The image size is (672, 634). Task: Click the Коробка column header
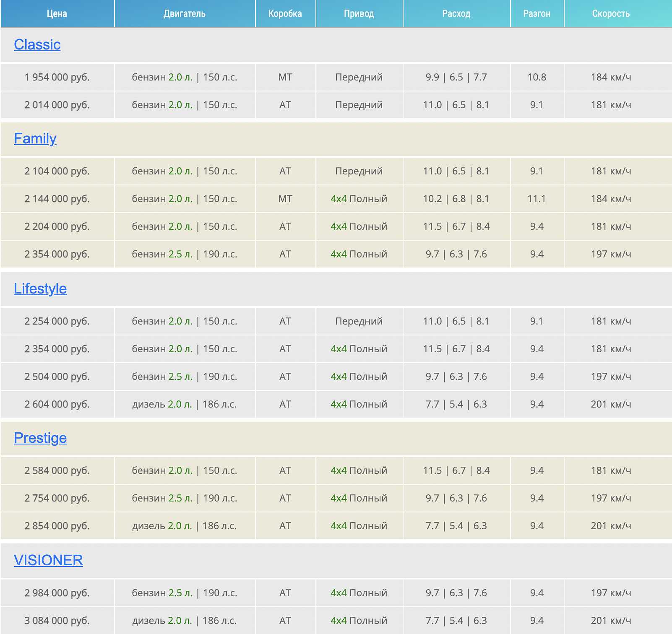(x=285, y=14)
